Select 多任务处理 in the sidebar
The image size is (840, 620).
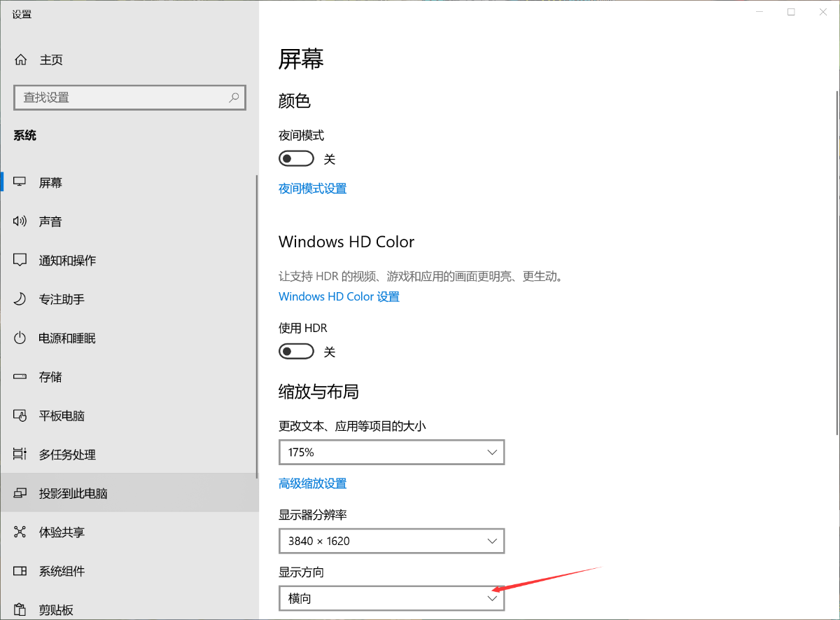[129, 455]
